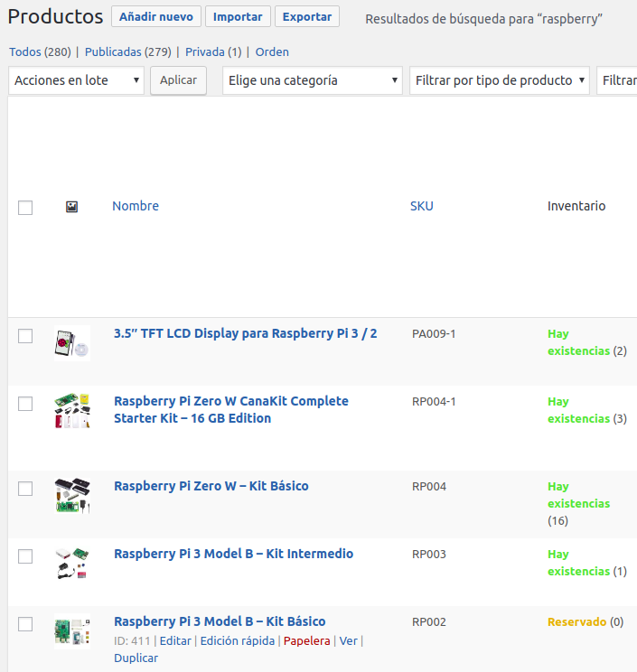This screenshot has height=672, width=637.
Task: Click the Añadir nuevo button
Action: pos(156,16)
